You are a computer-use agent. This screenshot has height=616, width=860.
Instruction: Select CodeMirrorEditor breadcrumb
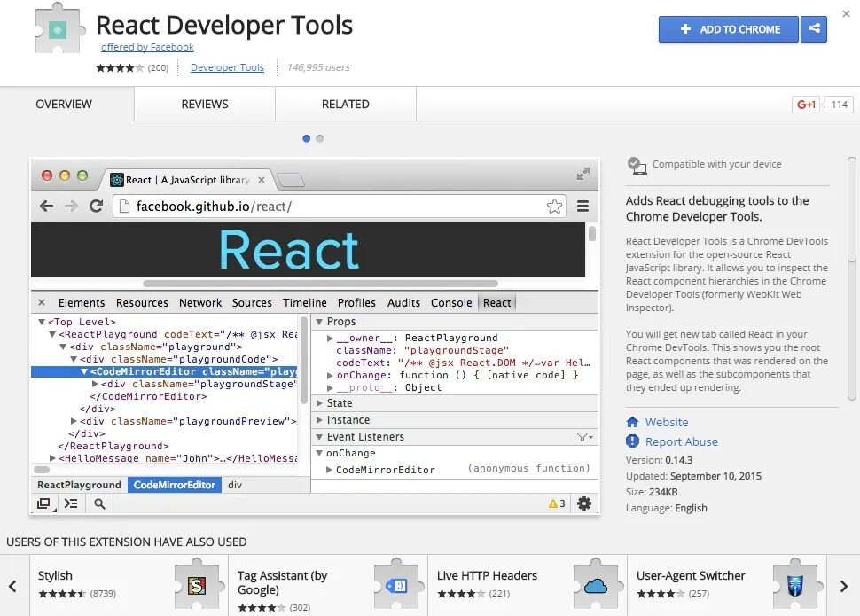pyautogui.click(x=175, y=485)
